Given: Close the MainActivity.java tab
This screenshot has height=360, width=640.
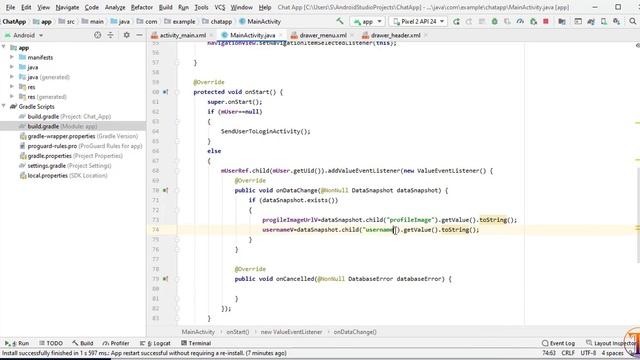Looking at the screenshot, I should 281,36.
